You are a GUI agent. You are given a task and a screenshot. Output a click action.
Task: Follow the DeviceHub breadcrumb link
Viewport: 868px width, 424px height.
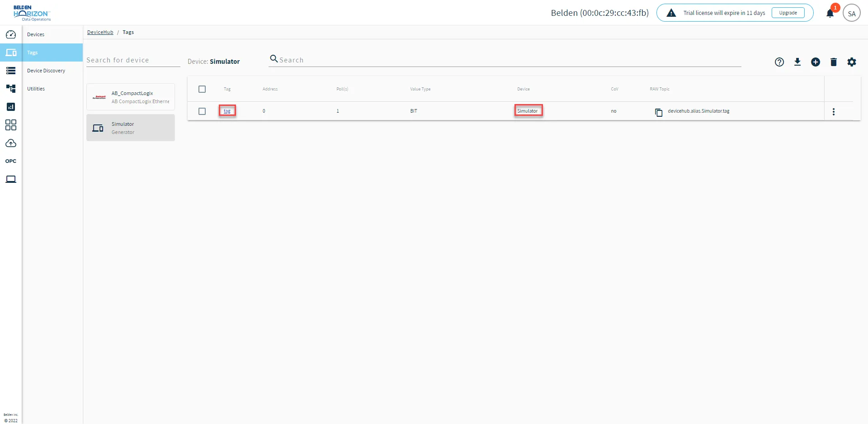pos(100,32)
